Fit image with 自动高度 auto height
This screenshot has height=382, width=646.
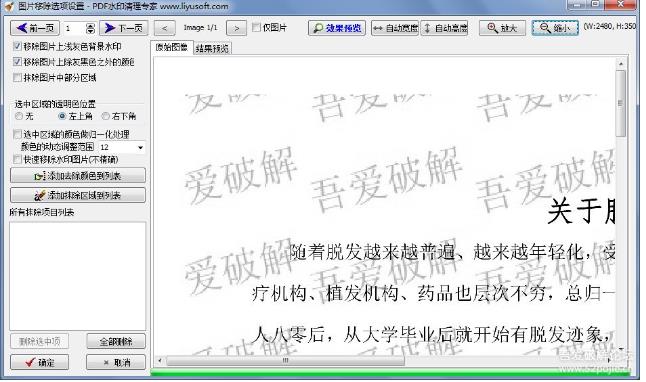pos(444,28)
